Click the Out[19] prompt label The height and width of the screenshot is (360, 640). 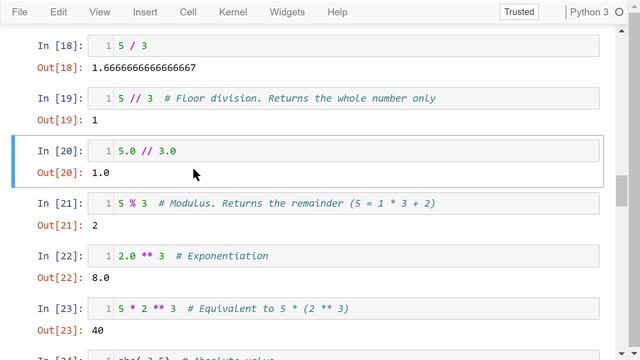[x=60, y=120]
